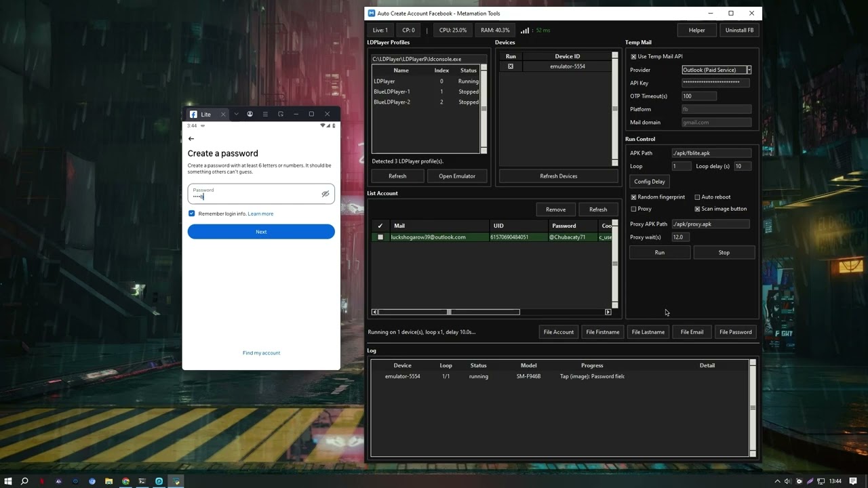The width and height of the screenshot is (868, 488).
Task: Click the RAM: 40.3% indicator
Action: 495,30
